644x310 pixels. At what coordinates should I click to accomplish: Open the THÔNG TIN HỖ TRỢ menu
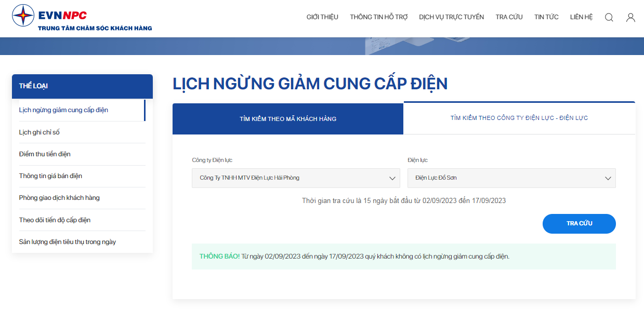point(379,17)
